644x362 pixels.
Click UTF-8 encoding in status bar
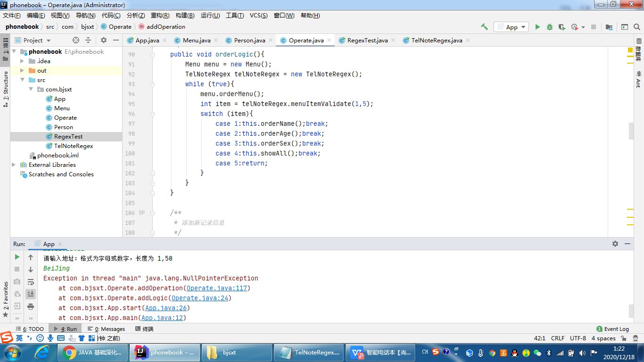(x=578, y=338)
